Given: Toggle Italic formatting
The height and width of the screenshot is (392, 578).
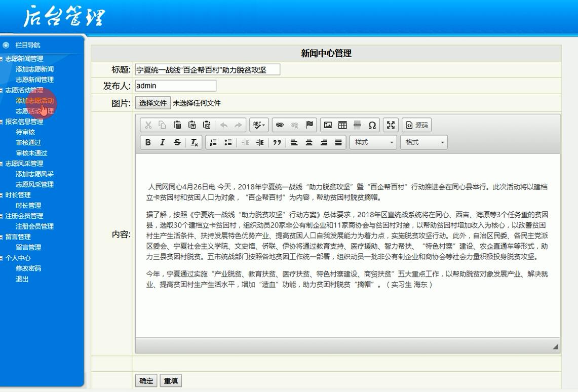Looking at the screenshot, I should pos(162,142).
